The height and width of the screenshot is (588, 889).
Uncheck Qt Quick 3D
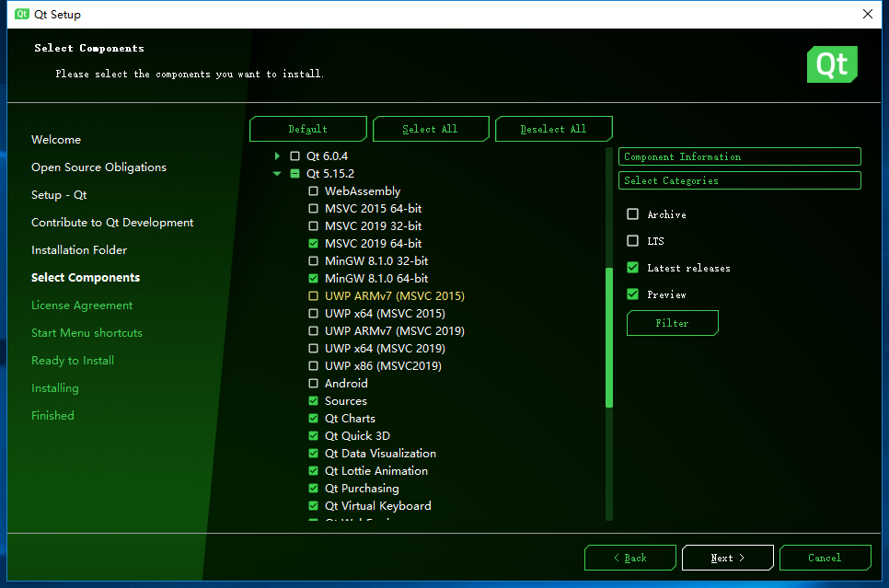pos(313,435)
